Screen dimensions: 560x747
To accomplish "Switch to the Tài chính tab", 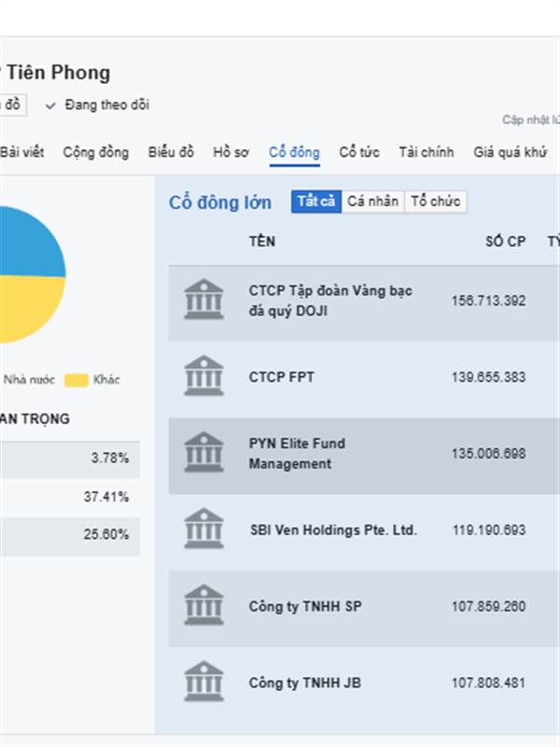I will pos(427,152).
